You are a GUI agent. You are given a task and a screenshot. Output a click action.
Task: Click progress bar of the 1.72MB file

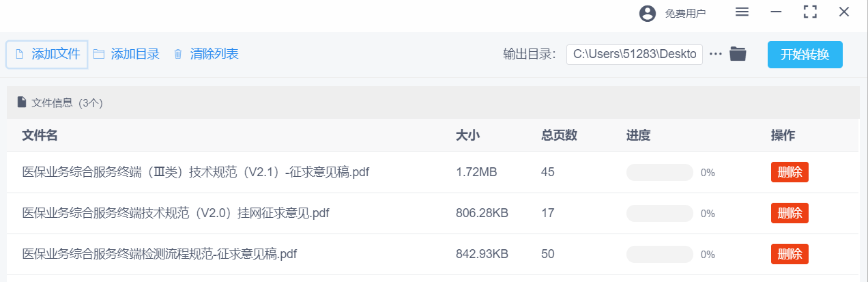click(x=659, y=172)
